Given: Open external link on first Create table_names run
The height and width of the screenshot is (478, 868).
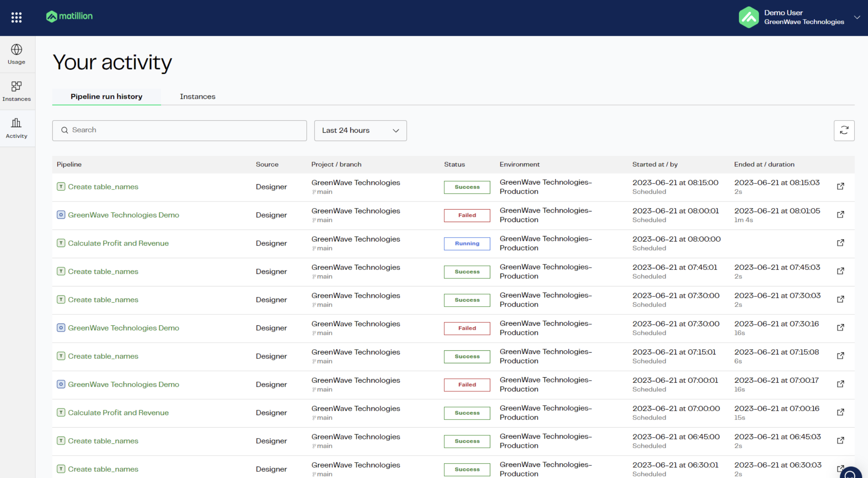Looking at the screenshot, I should (x=840, y=186).
